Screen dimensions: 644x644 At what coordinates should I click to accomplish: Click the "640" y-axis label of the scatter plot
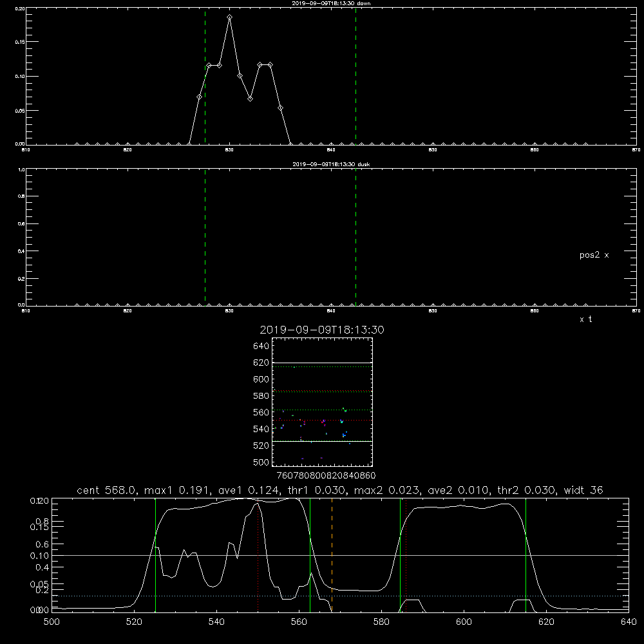pyautogui.click(x=261, y=346)
